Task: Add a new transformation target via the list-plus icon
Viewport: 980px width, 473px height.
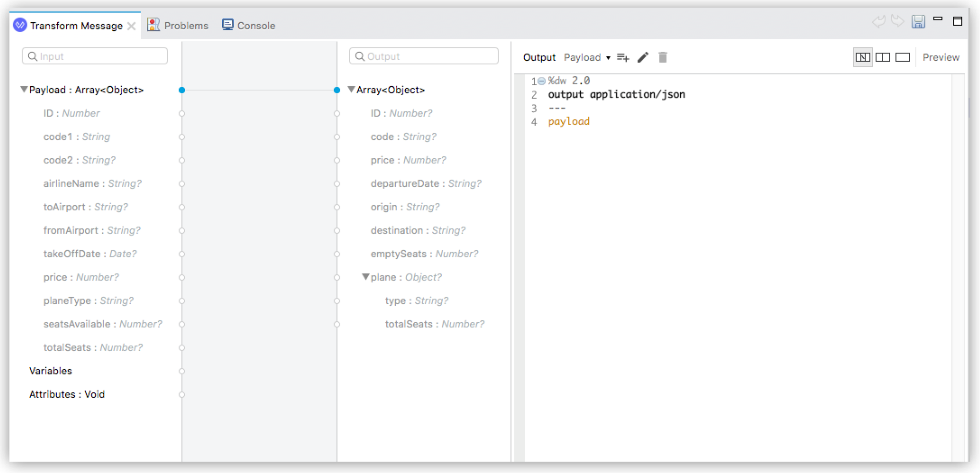Action: coord(623,57)
